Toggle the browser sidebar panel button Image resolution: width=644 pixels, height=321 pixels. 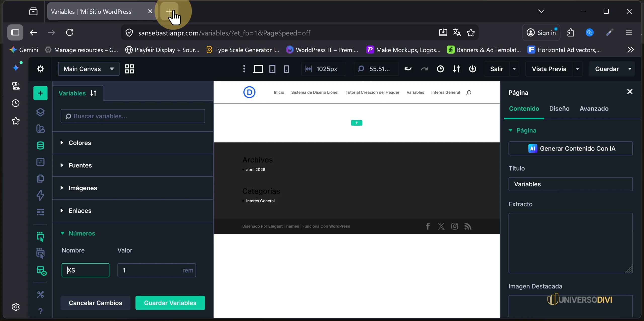(15, 32)
